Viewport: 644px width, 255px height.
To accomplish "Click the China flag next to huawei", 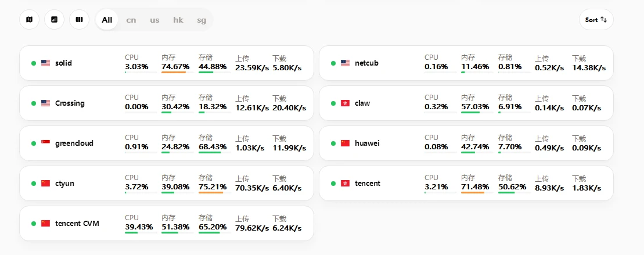I will pyautogui.click(x=345, y=143).
